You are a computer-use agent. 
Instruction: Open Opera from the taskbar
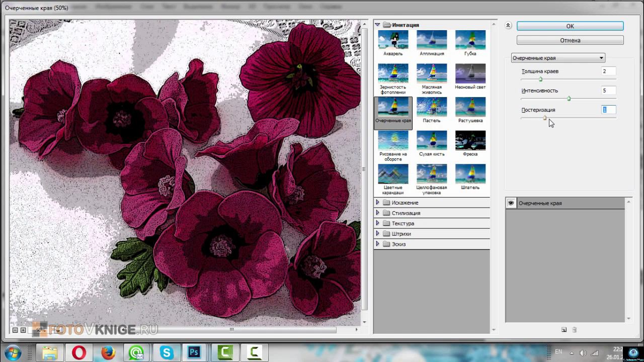click(x=79, y=352)
